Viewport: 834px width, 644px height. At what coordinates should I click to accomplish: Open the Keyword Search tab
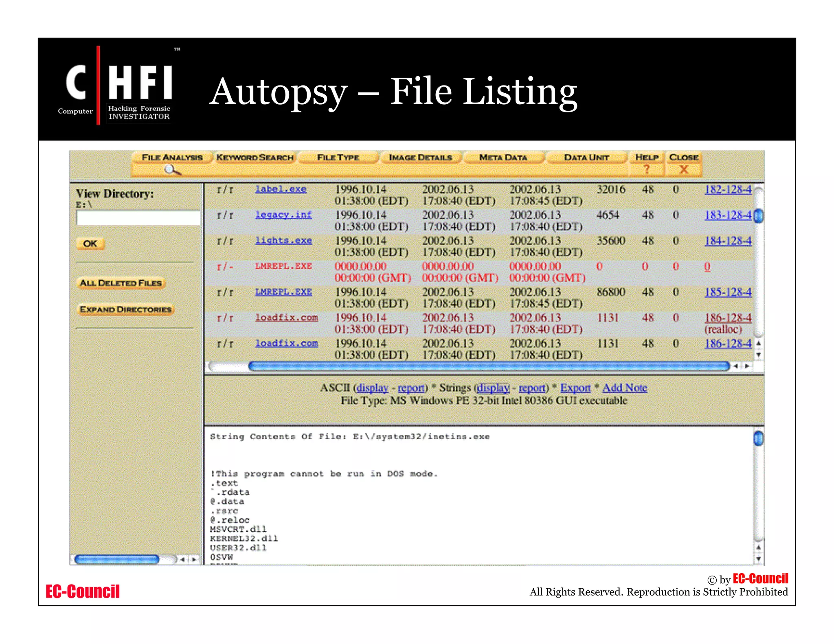[255, 157]
